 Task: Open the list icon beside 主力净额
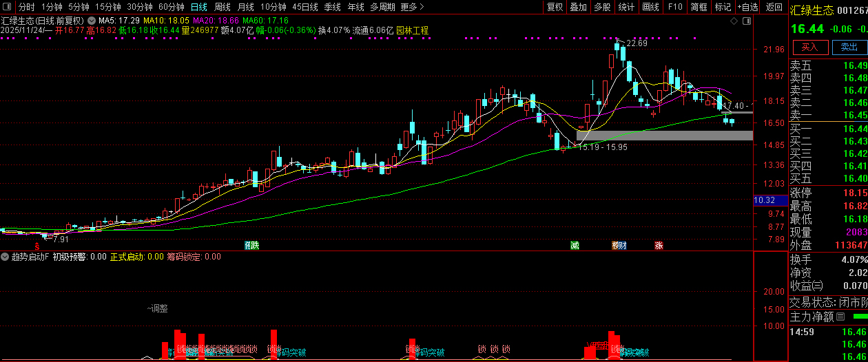tap(840, 317)
